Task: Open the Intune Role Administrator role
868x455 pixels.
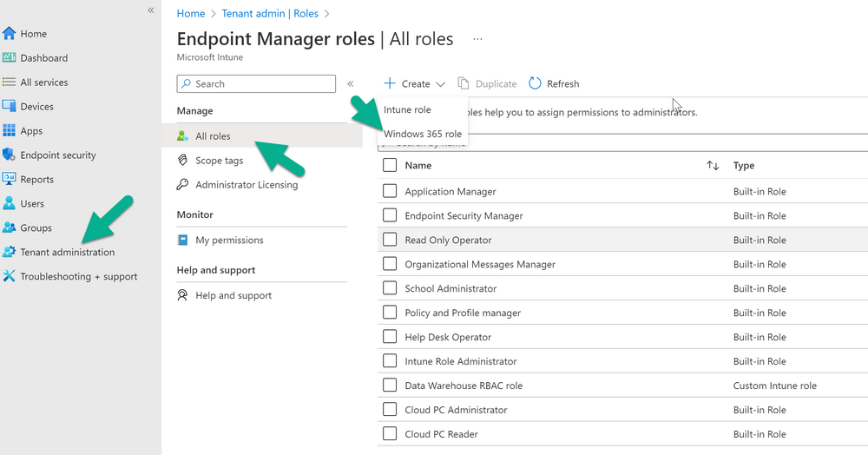Action: click(461, 361)
